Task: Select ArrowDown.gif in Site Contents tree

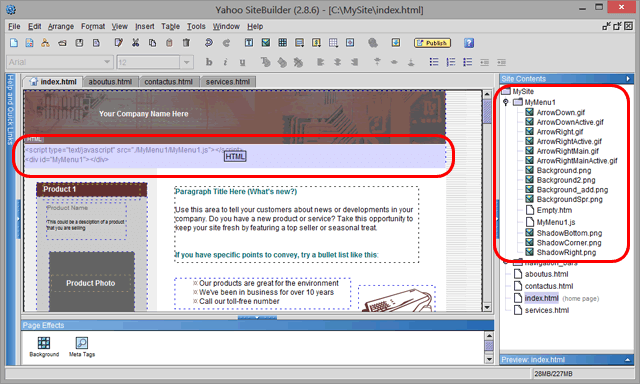Action: click(560, 112)
